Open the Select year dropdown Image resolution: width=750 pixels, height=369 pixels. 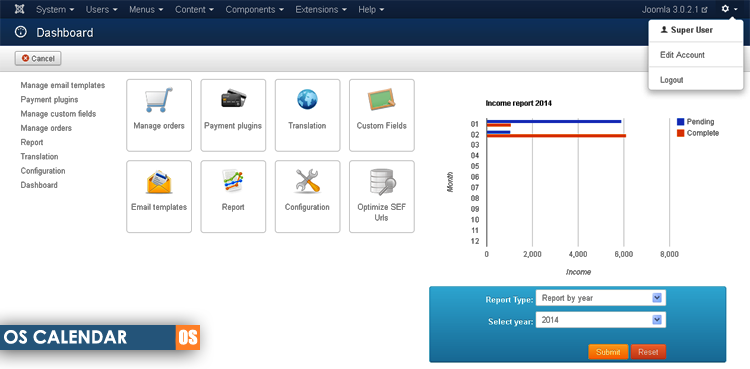coord(601,320)
